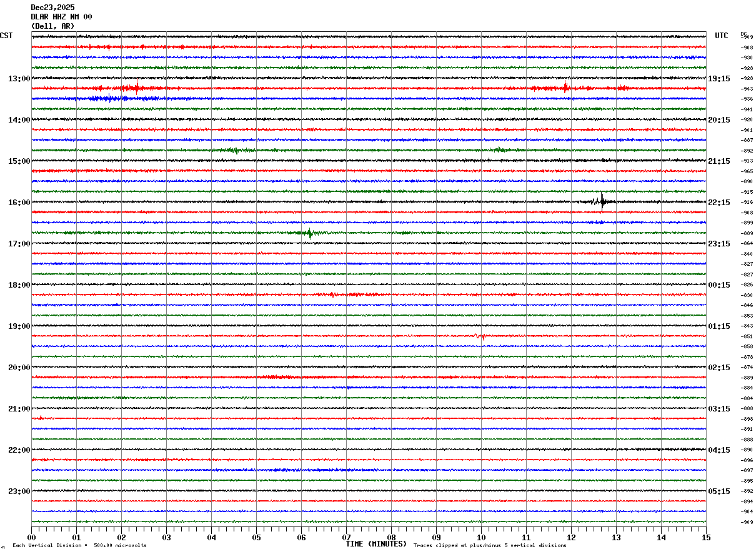Click the 'CST' time zone heading
This screenshot has width=756, height=554.
pyautogui.click(x=6, y=36)
